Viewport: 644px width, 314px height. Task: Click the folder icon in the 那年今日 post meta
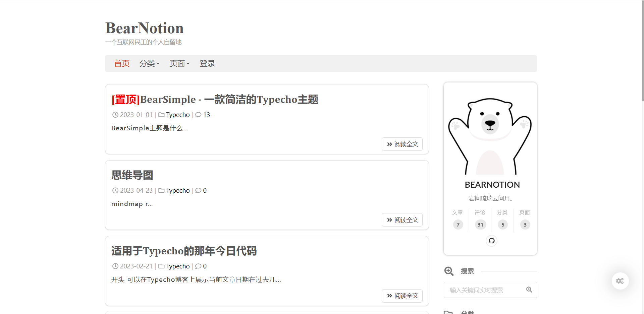pyautogui.click(x=161, y=266)
